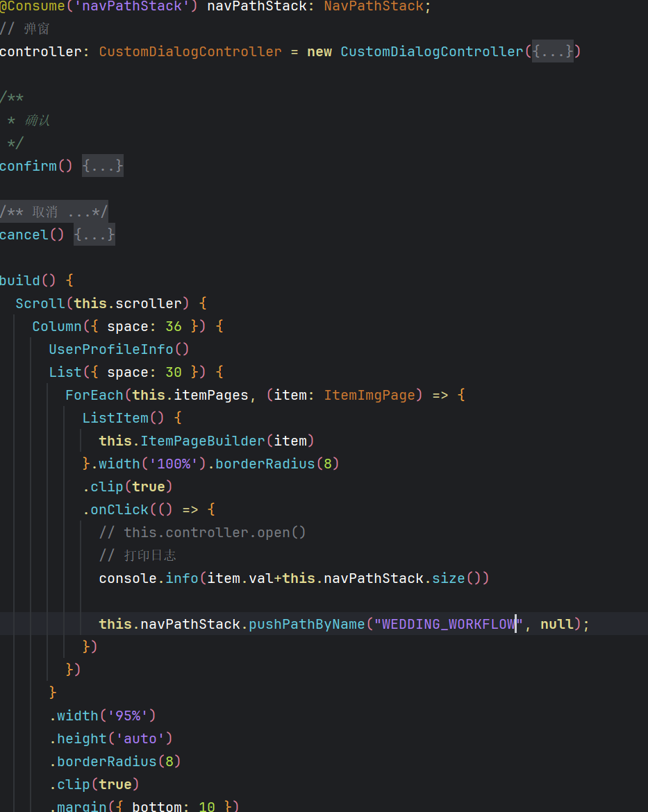Expand the folded confirm() method body
The width and height of the screenshot is (648, 812).
(102, 166)
